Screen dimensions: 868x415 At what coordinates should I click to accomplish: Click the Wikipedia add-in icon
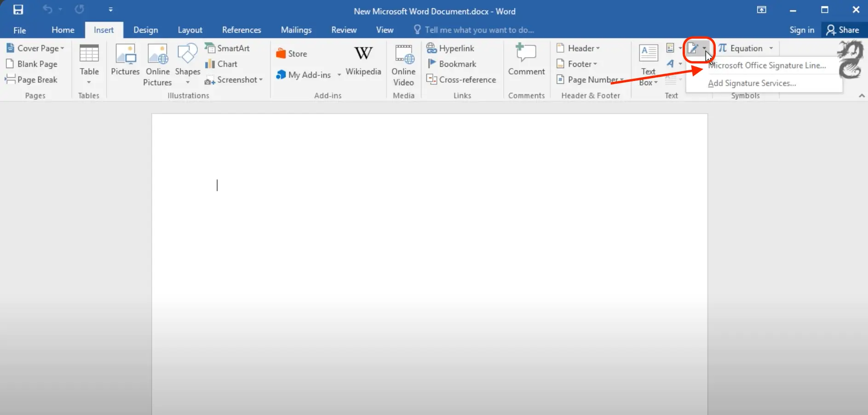point(363,60)
